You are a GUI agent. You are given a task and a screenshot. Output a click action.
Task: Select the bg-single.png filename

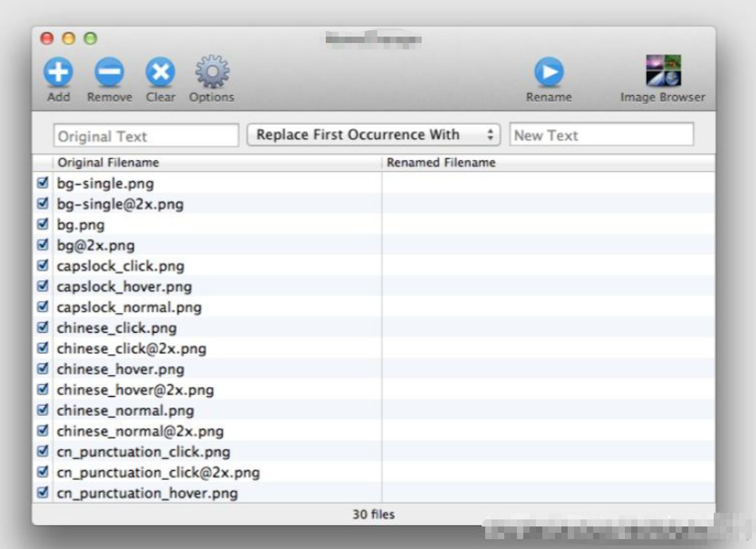pos(105,184)
